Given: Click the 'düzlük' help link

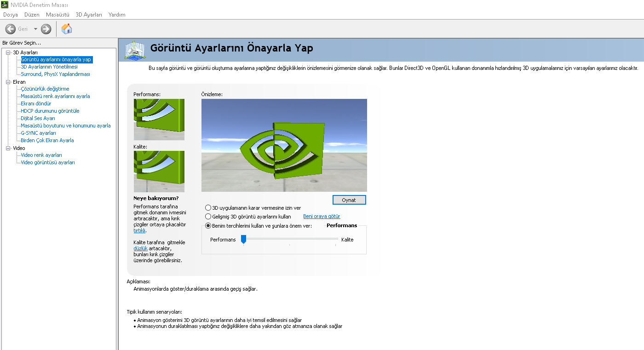Looking at the screenshot, I should [140, 248].
